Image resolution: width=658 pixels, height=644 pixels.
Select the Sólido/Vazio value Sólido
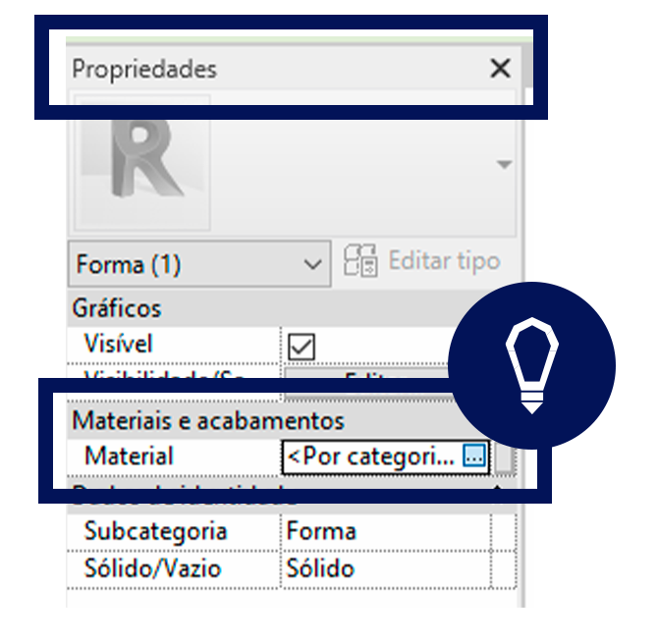pyautogui.click(x=320, y=569)
